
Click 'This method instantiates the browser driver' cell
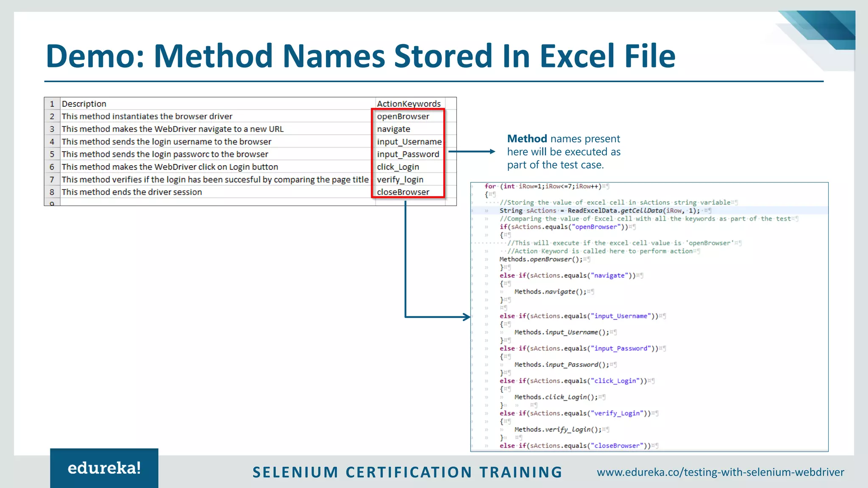(x=217, y=116)
